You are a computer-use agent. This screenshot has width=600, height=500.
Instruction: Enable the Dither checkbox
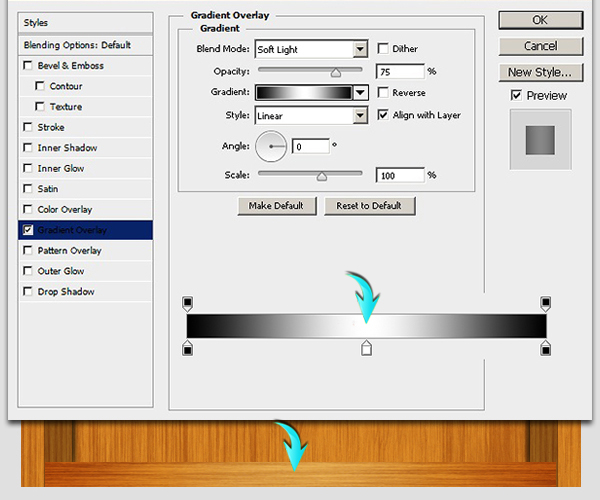[385, 48]
